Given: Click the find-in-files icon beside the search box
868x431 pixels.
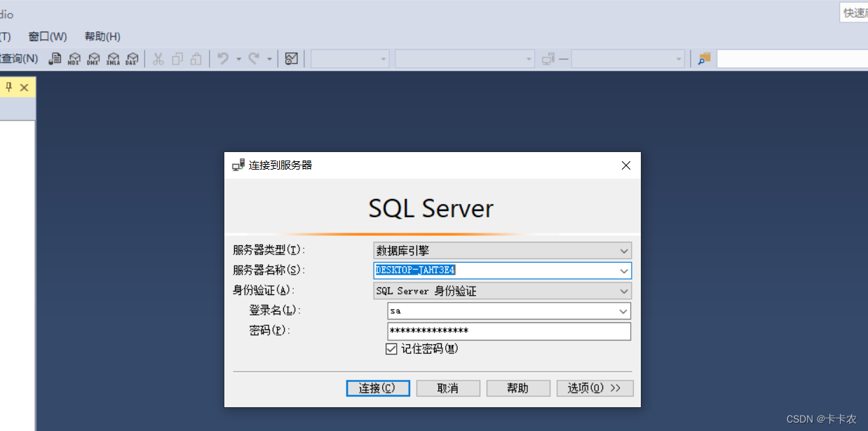Looking at the screenshot, I should 704,59.
